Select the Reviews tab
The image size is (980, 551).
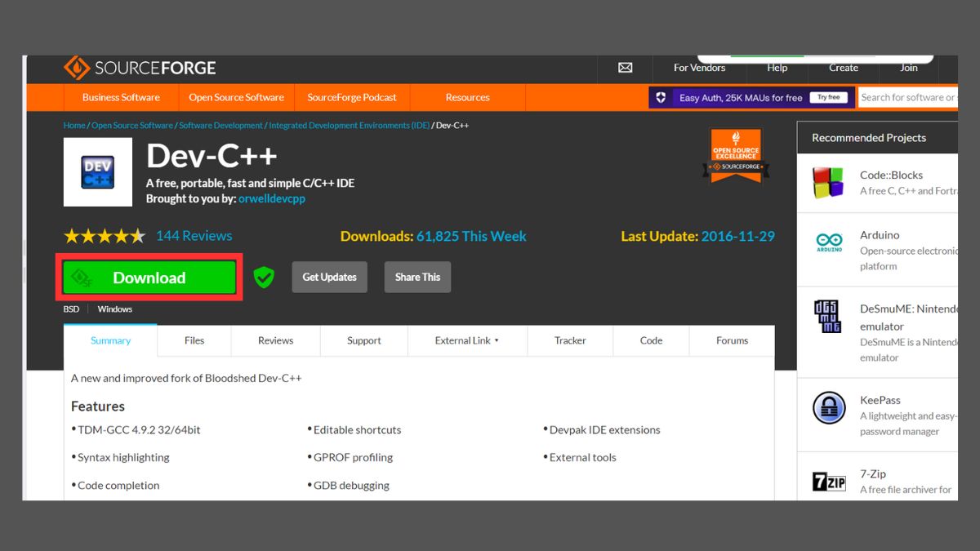(x=275, y=340)
